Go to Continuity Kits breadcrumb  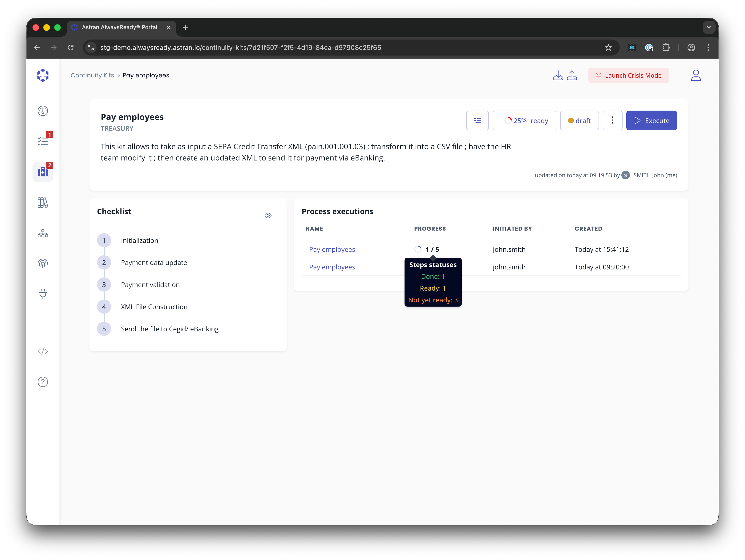92,75
